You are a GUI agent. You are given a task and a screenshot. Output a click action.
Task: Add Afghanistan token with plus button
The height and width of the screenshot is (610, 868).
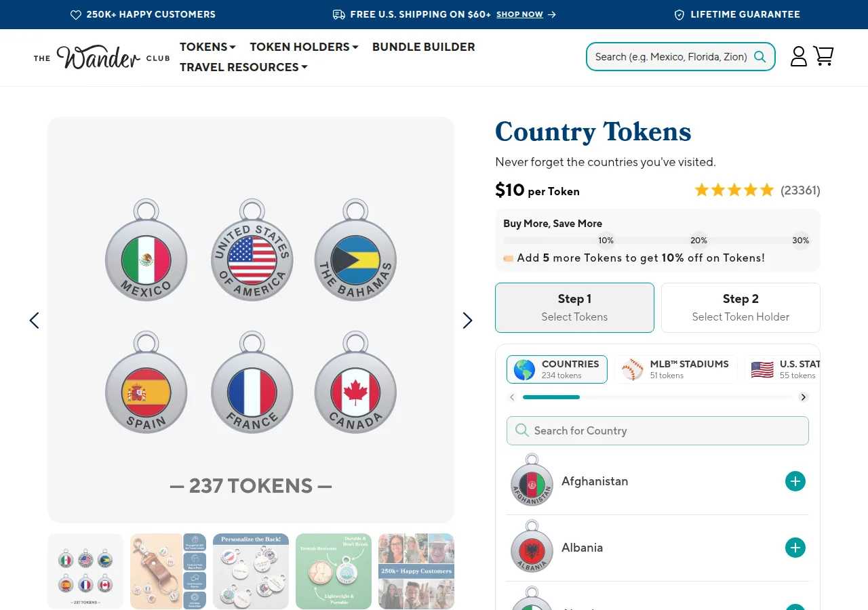(795, 481)
